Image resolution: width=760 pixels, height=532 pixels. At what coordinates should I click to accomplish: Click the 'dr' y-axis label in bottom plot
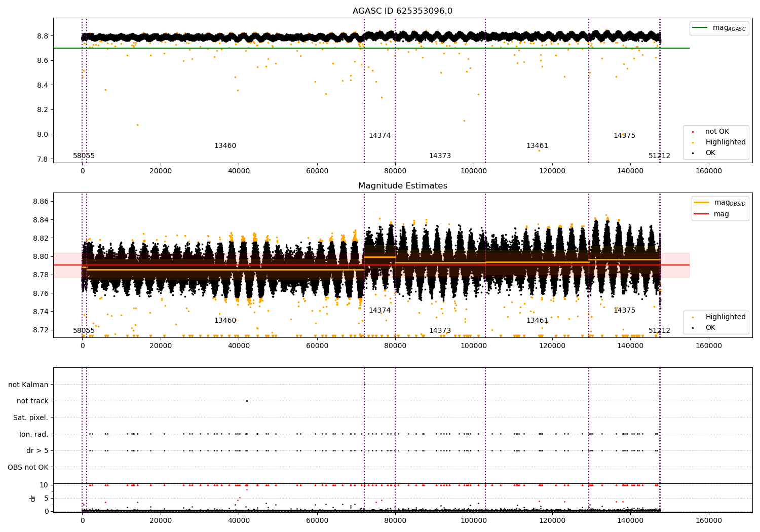coord(33,498)
